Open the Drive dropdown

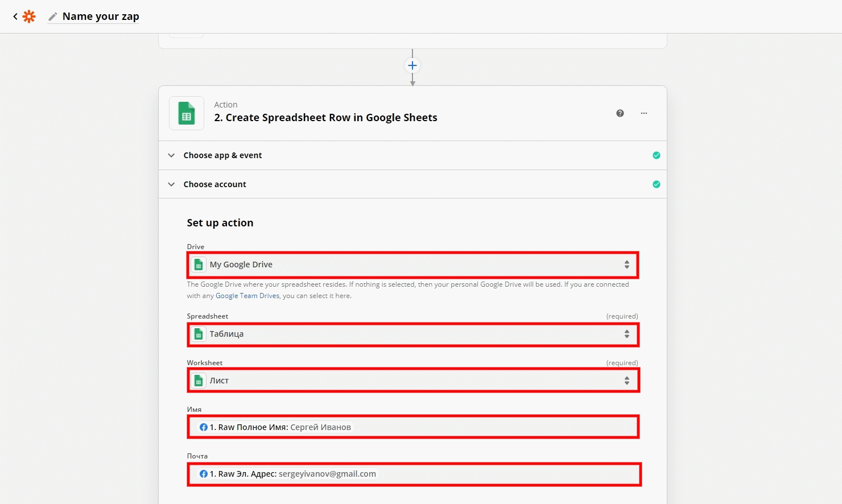click(413, 265)
